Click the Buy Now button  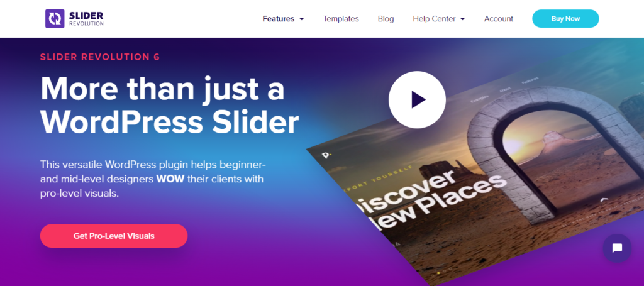(565, 18)
